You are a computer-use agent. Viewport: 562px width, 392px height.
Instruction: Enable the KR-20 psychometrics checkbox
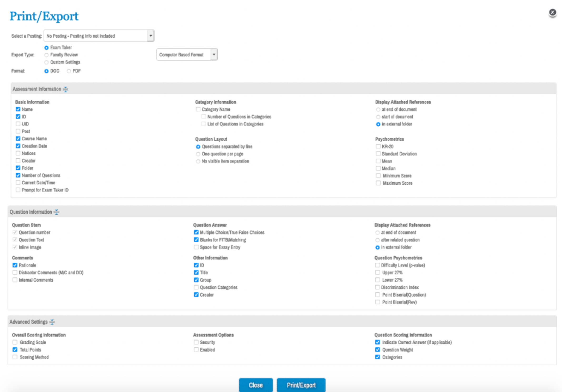378,146
